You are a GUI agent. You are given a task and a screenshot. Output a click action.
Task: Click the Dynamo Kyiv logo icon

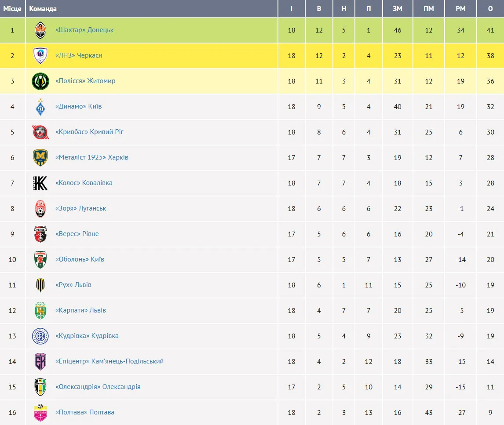(40, 107)
